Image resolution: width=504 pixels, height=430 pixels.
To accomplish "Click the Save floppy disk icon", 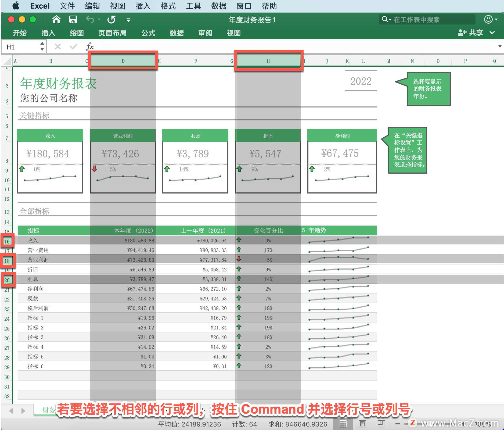I will click(x=73, y=19).
